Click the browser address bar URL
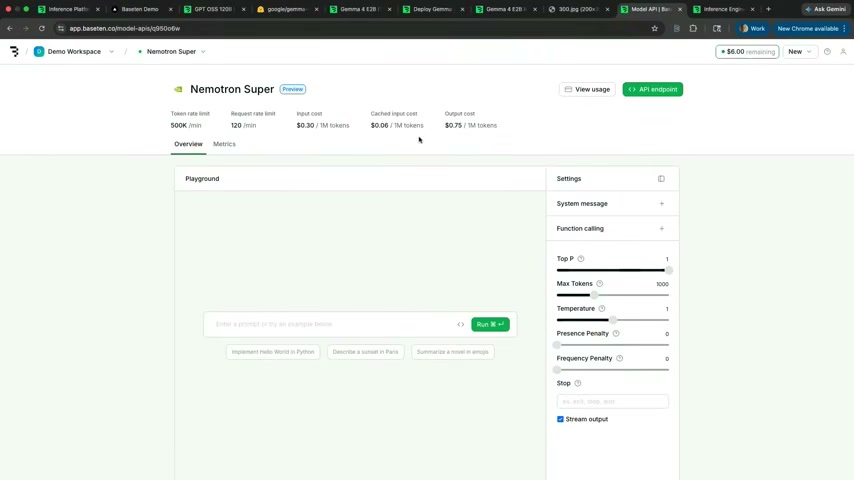Viewport: 854px width, 480px height. click(125, 28)
